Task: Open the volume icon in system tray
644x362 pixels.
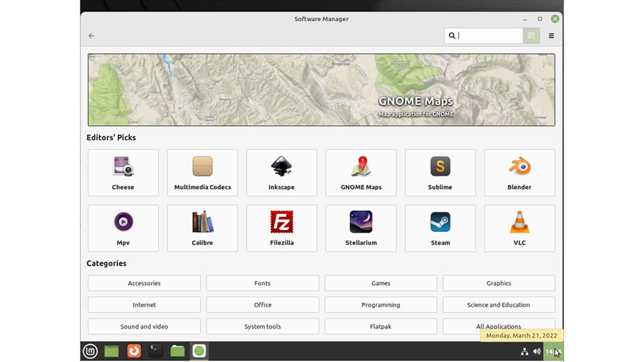Action: pyautogui.click(x=537, y=352)
